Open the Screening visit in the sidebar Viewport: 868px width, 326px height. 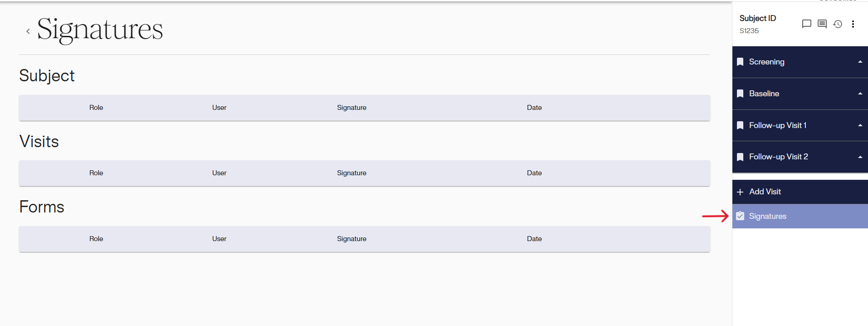[766, 62]
